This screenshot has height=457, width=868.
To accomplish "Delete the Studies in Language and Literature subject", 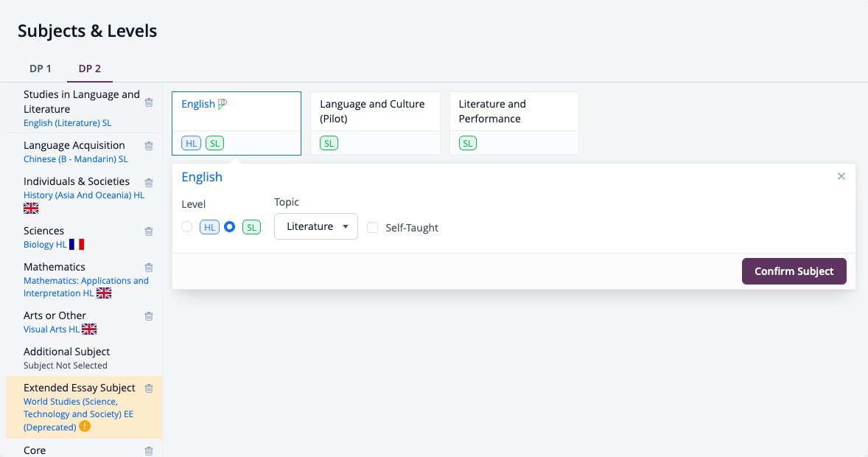I will pos(148,102).
